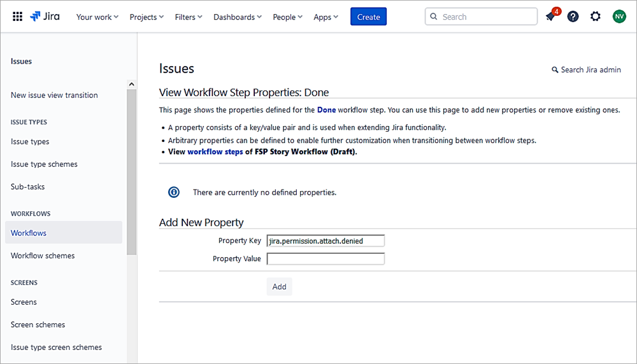Open the People menu

point(288,17)
